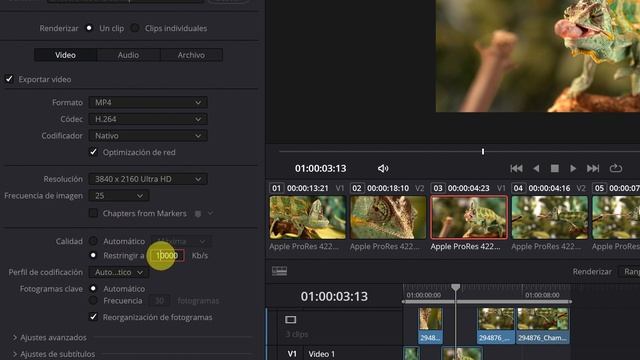
Task: Open Frecuencia de imagen dropdown showing 25
Action: [118, 196]
